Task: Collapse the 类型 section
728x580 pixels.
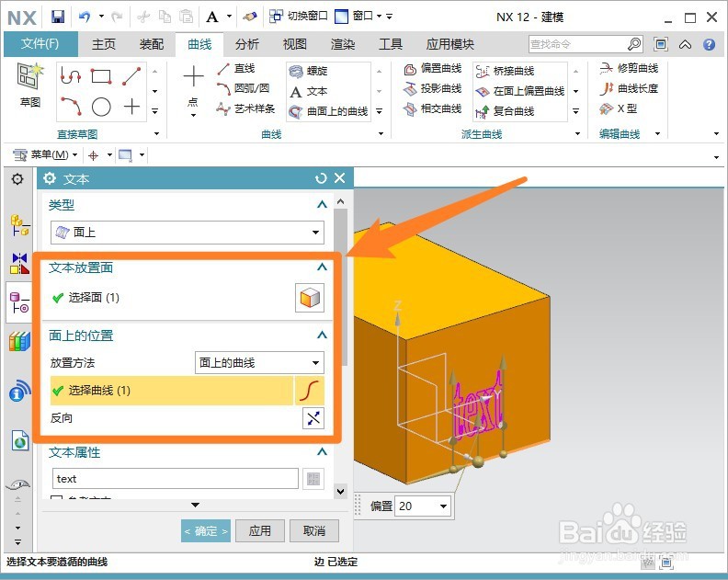Action: (x=322, y=204)
